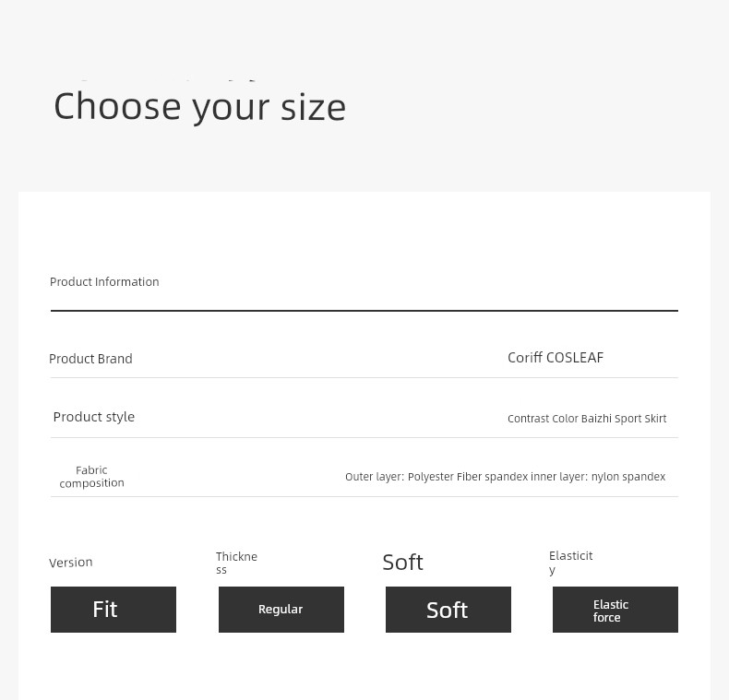Click the Soft label above the button
Screen dimensions: 729x700
[x=402, y=563]
